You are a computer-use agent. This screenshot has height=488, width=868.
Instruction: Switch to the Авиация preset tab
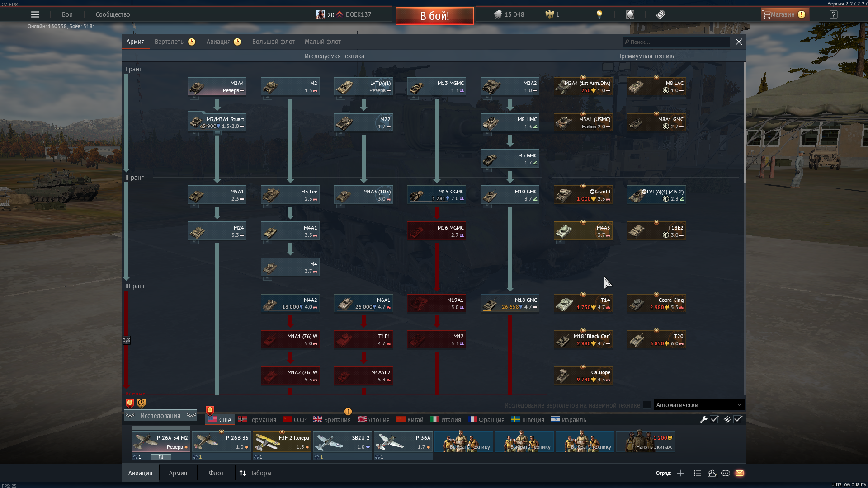point(140,473)
